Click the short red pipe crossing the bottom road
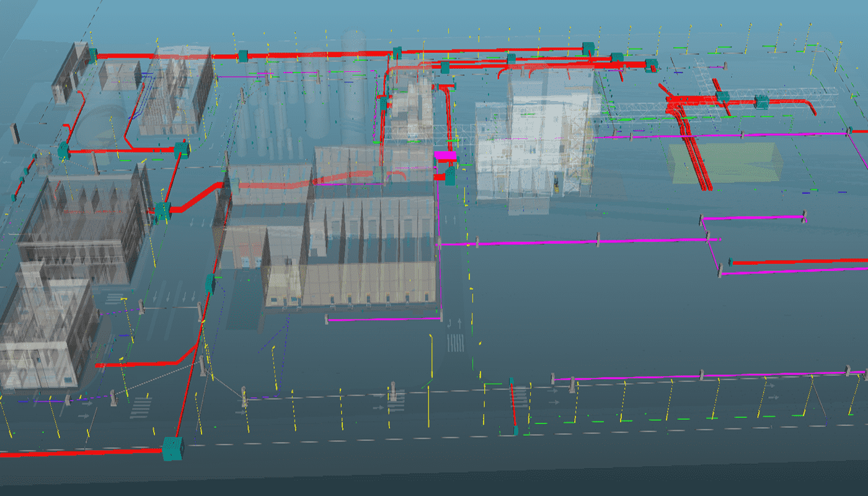Image resolution: width=868 pixels, height=496 pixels. (x=513, y=406)
